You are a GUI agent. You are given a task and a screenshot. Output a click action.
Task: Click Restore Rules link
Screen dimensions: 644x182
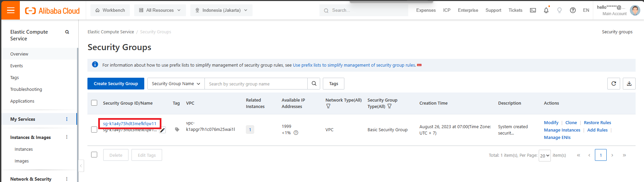click(597, 122)
